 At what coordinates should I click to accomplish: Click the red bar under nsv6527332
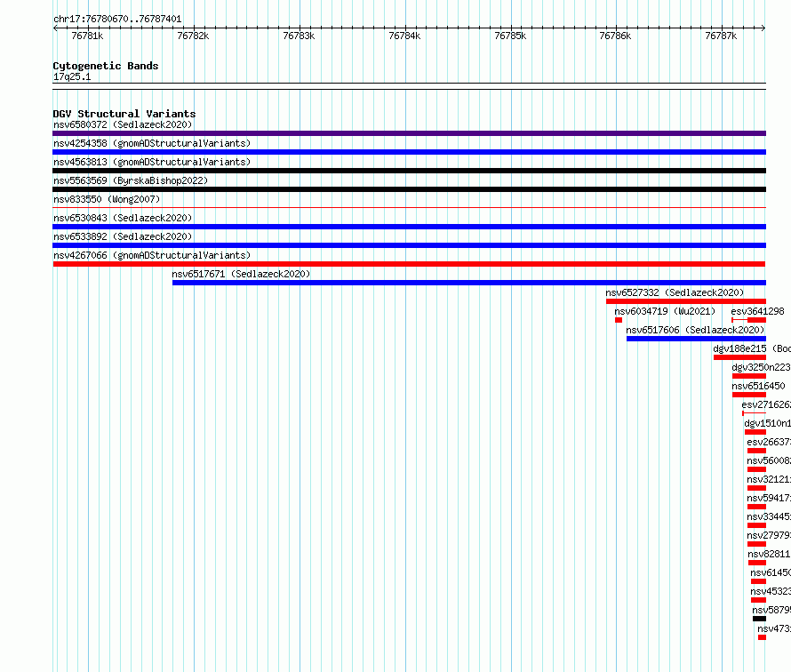point(686,301)
